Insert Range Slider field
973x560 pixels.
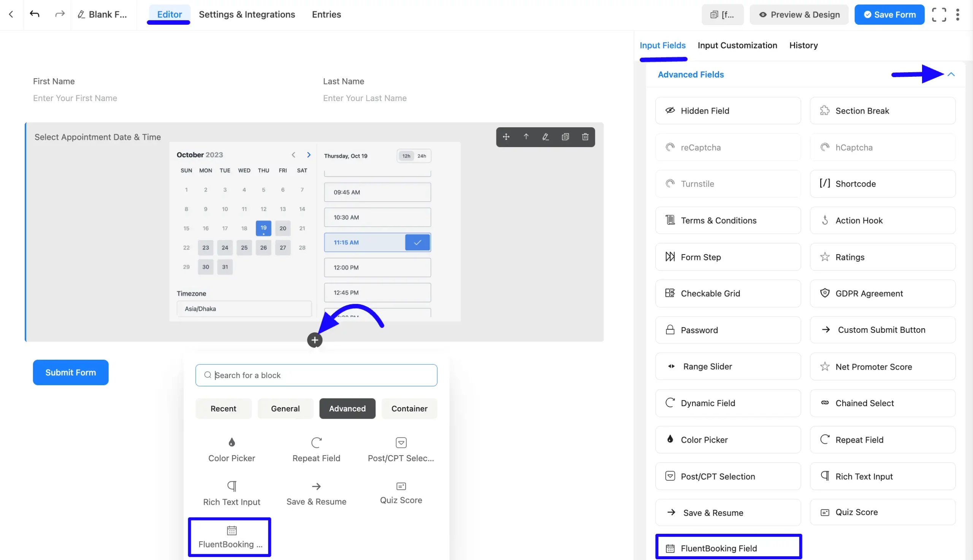[728, 367]
